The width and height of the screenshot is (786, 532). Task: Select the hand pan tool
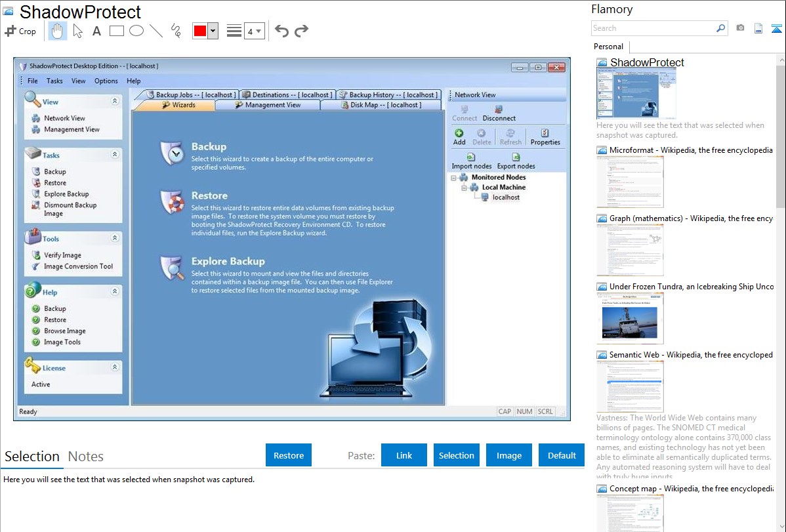click(x=58, y=31)
